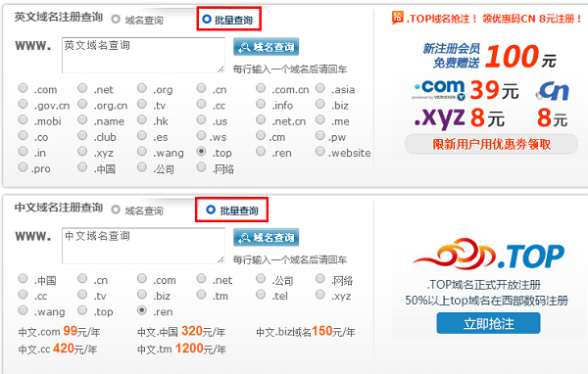Pick the .asia extension
Viewport: 588px width, 374px height.
319,88
